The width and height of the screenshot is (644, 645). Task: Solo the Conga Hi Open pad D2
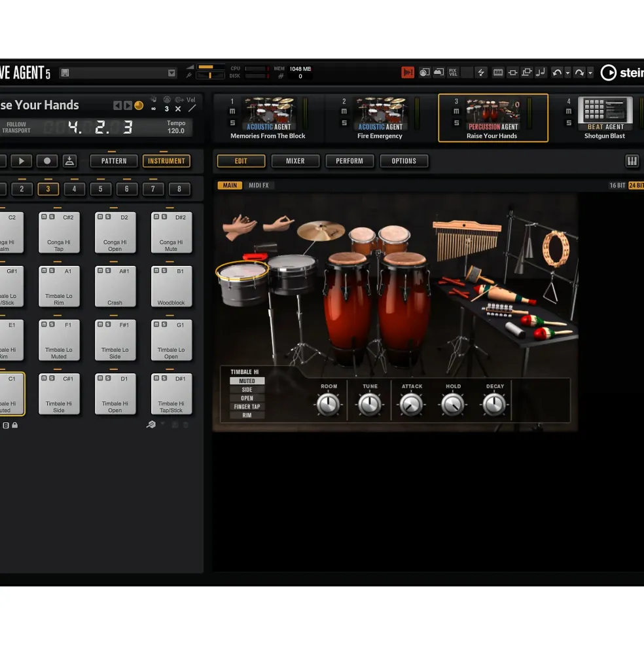pos(108,217)
